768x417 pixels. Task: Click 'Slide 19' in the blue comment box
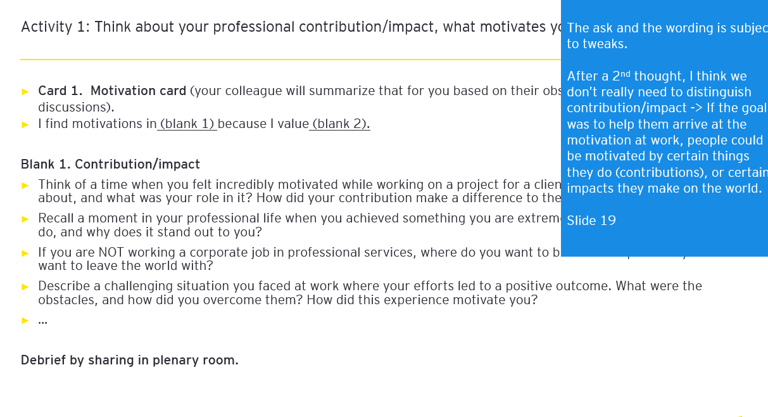pyautogui.click(x=591, y=221)
